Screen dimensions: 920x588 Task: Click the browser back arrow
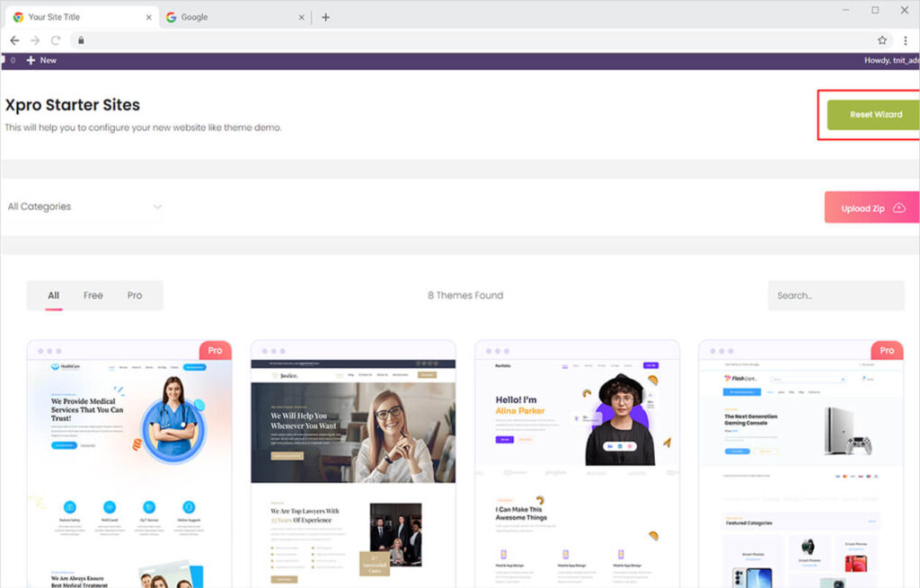(14, 40)
